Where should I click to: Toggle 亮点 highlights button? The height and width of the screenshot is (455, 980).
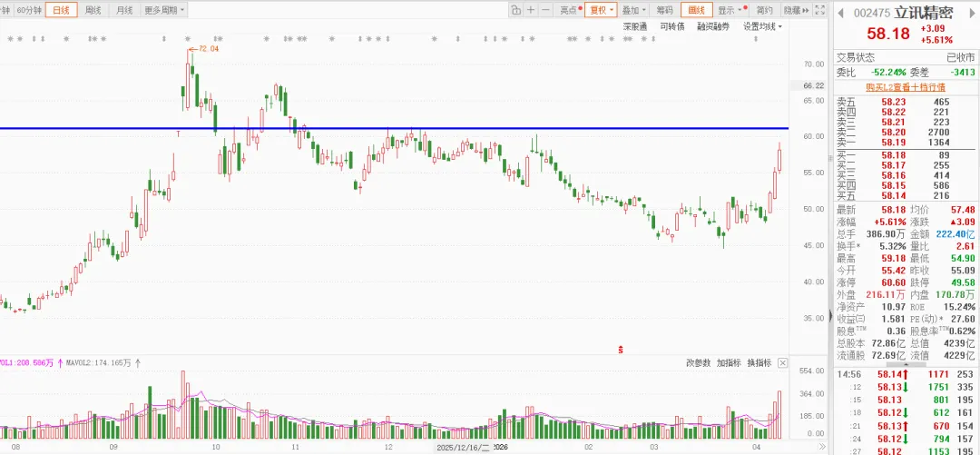point(571,10)
